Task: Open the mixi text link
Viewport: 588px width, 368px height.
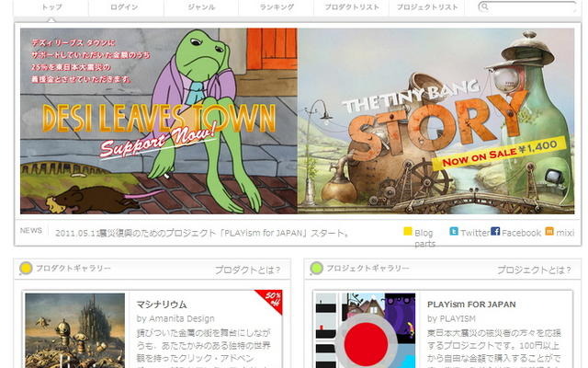Action: 565,233
